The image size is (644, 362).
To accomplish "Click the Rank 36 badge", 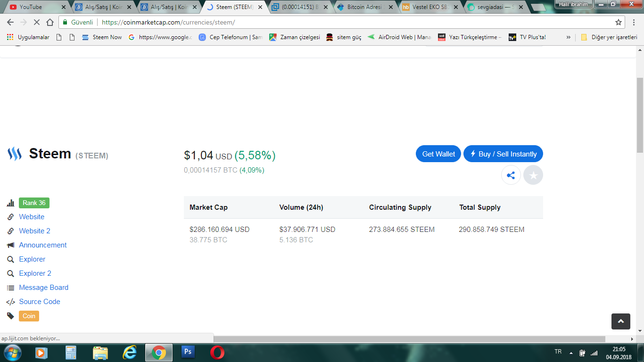I will [34, 203].
